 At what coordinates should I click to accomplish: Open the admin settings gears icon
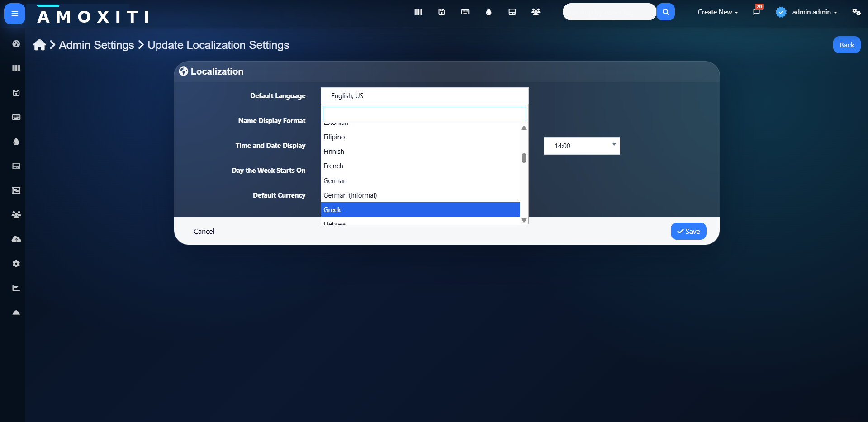click(x=856, y=12)
